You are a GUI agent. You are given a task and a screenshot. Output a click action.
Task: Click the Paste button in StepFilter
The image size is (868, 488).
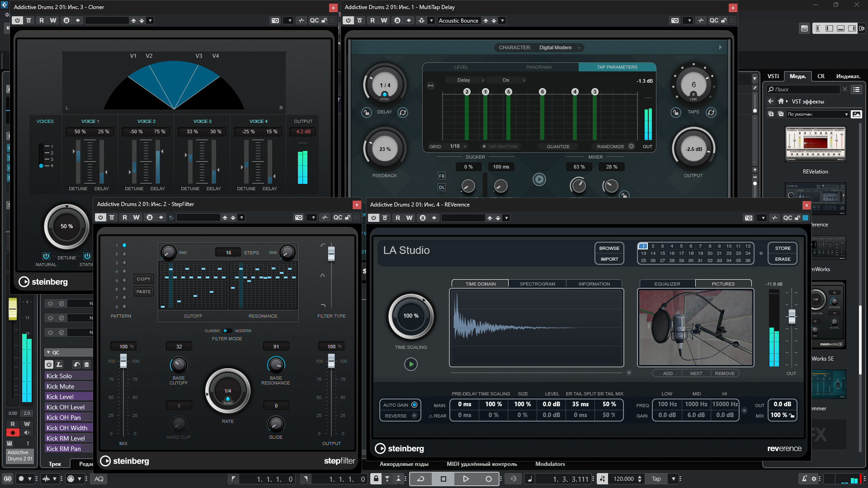pos(143,291)
